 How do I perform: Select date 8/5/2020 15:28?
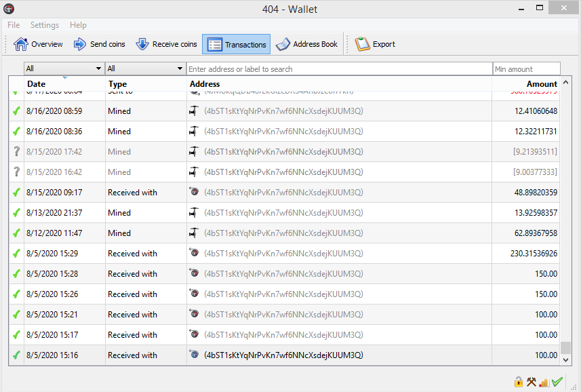tap(52, 274)
